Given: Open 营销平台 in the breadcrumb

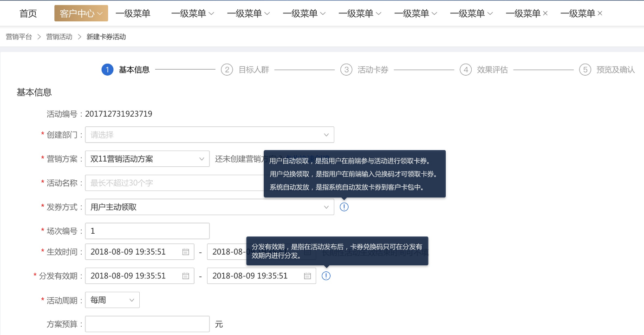Looking at the screenshot, I should point(19,37).
